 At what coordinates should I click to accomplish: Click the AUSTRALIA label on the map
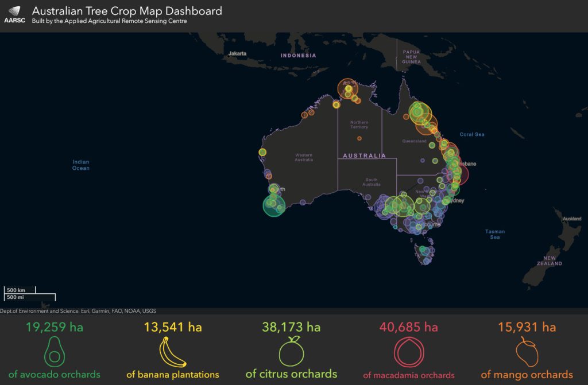365,155
